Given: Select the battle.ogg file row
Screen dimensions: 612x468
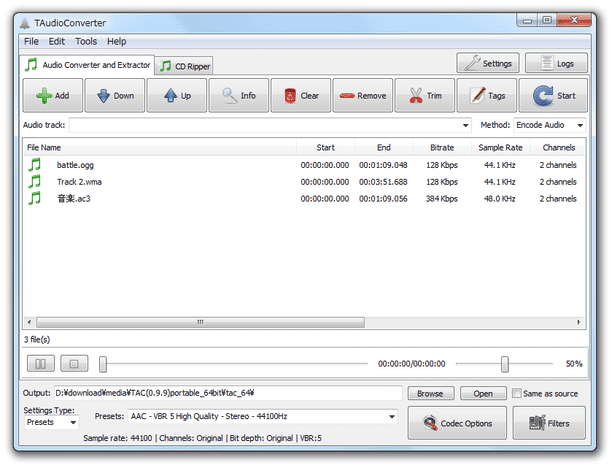Looking at the screenshot, I should pyautogui.click(x=304, y=165).
